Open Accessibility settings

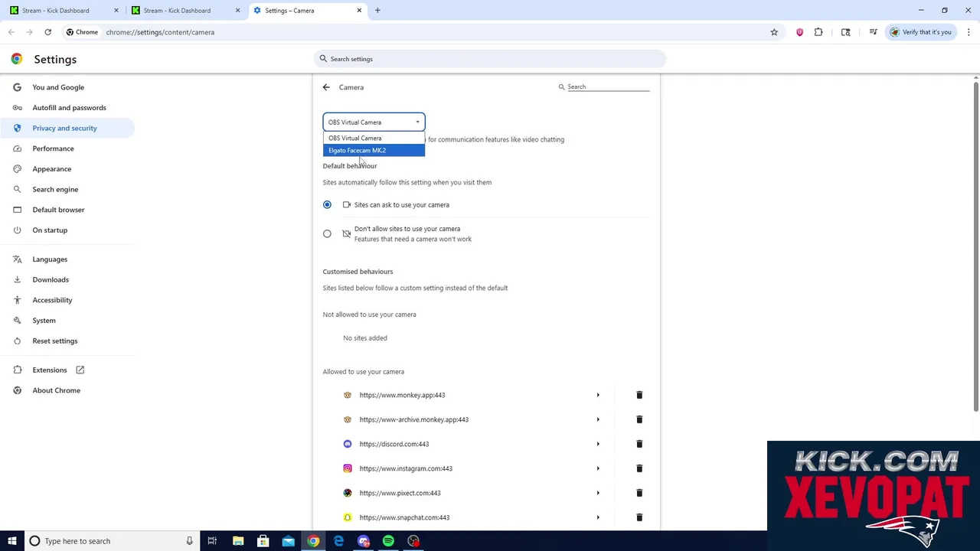click(x=67, y=300)
